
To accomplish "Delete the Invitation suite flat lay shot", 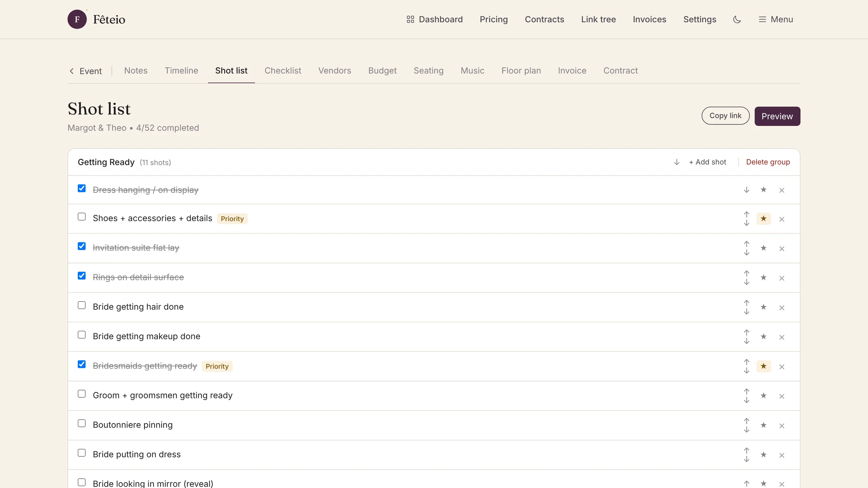I will [x=782, y=249].
